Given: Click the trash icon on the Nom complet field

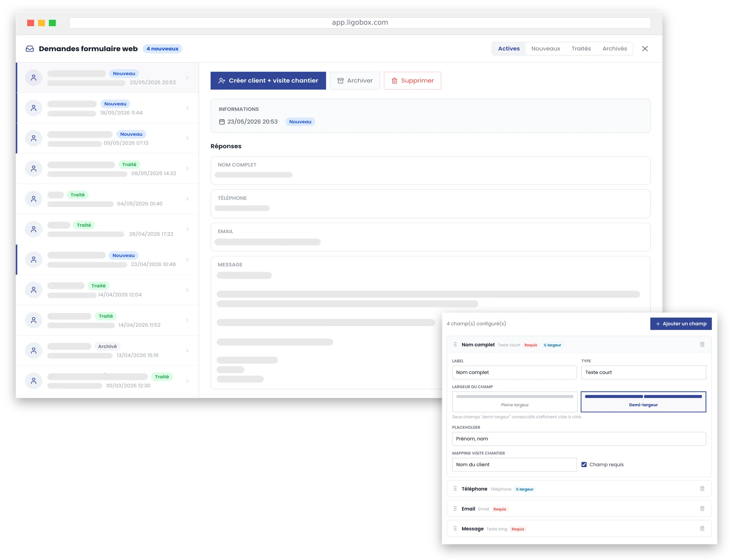Looking at the screenshot, I should (702, 344).
